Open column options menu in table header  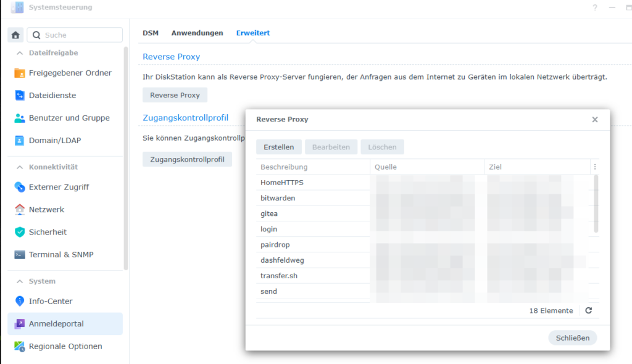594,167
